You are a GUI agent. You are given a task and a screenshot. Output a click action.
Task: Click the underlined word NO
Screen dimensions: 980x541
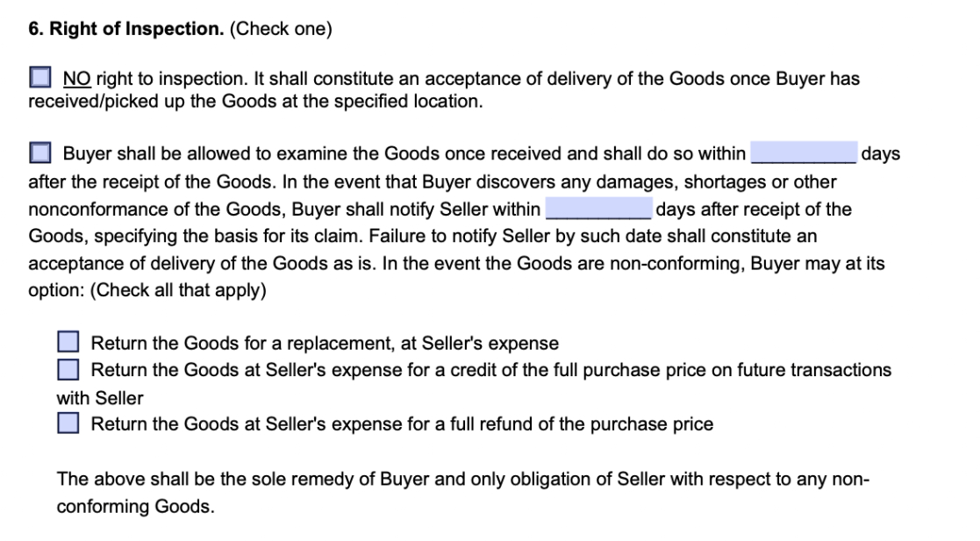click(x=77, y=79)
